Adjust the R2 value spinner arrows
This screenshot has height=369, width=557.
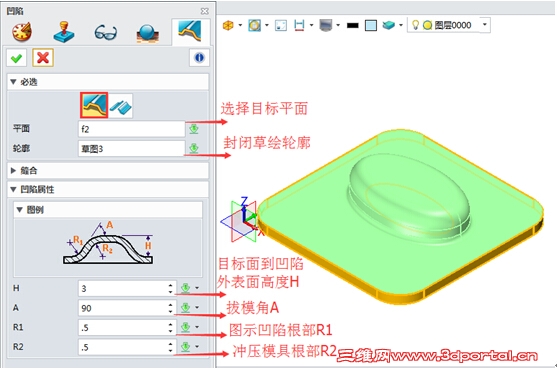click(x=171, y=347)
